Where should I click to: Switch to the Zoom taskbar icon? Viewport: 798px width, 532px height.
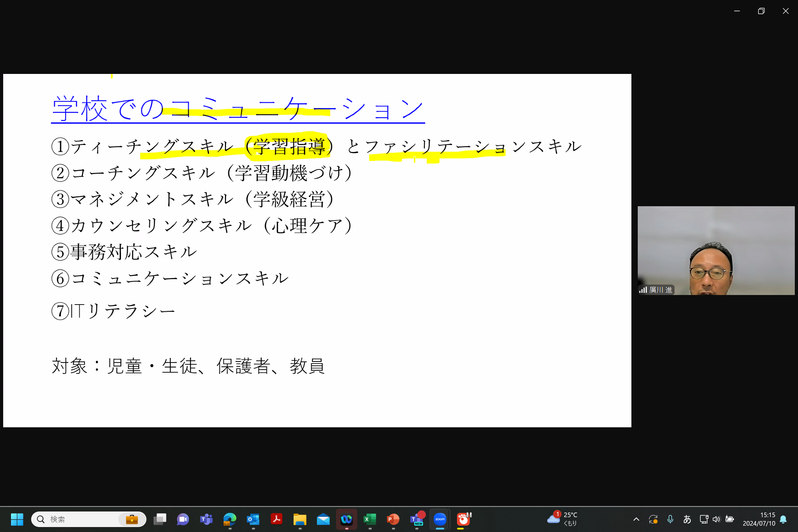[440, 519]
